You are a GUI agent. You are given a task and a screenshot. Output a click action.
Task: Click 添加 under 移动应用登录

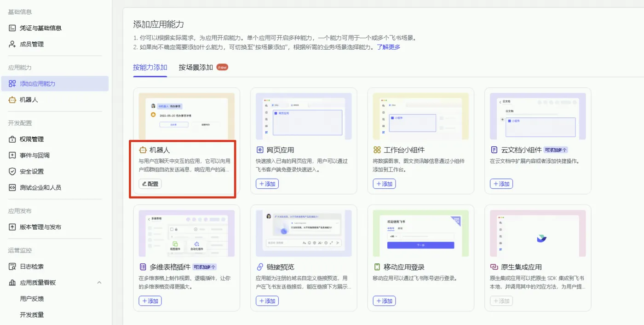384,301
